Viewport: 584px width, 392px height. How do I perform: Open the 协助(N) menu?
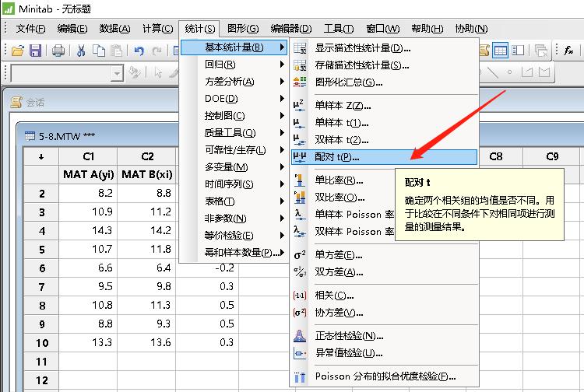471,29
